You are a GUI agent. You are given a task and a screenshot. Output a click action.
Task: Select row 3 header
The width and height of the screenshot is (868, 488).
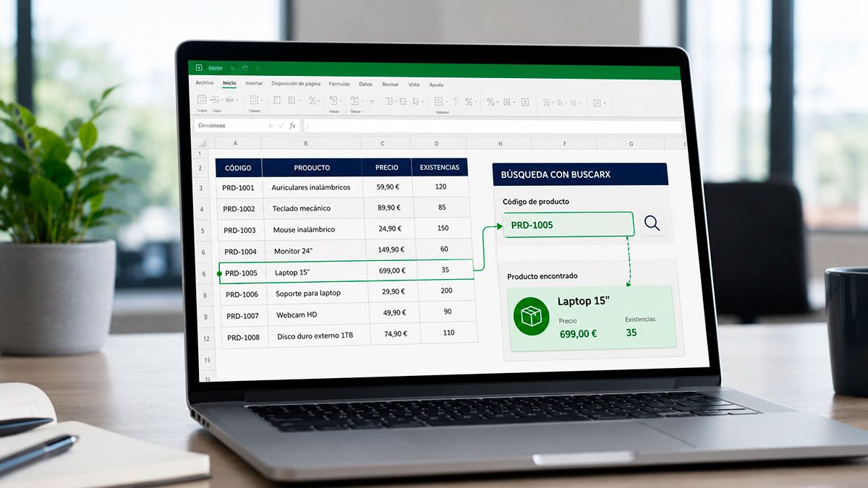pos(202,188)
